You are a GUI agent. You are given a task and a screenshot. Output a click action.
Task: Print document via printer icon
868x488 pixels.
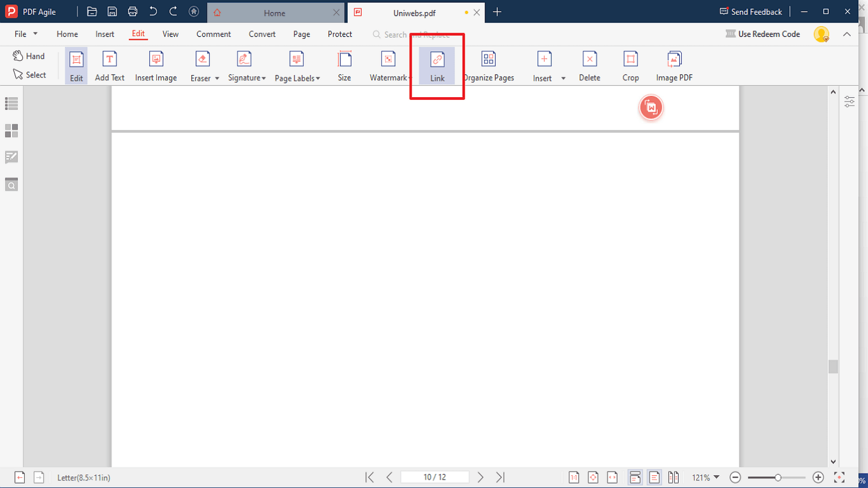(132, 12)
